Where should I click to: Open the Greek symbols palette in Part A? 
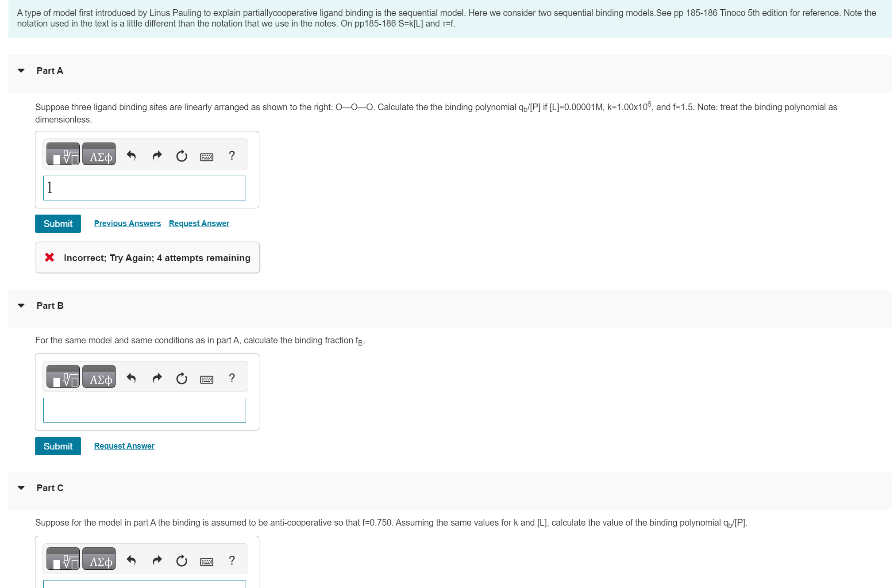[x=99, y=154]
